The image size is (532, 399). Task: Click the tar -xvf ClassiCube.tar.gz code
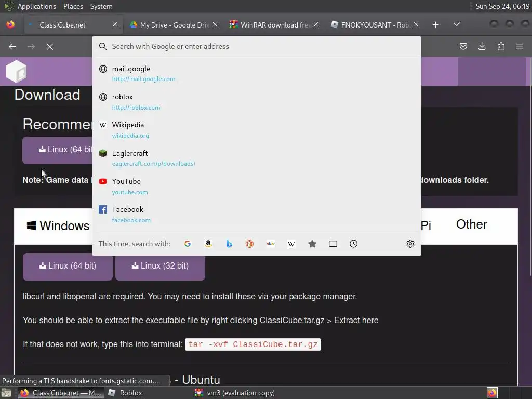click(x=253, y=344)
